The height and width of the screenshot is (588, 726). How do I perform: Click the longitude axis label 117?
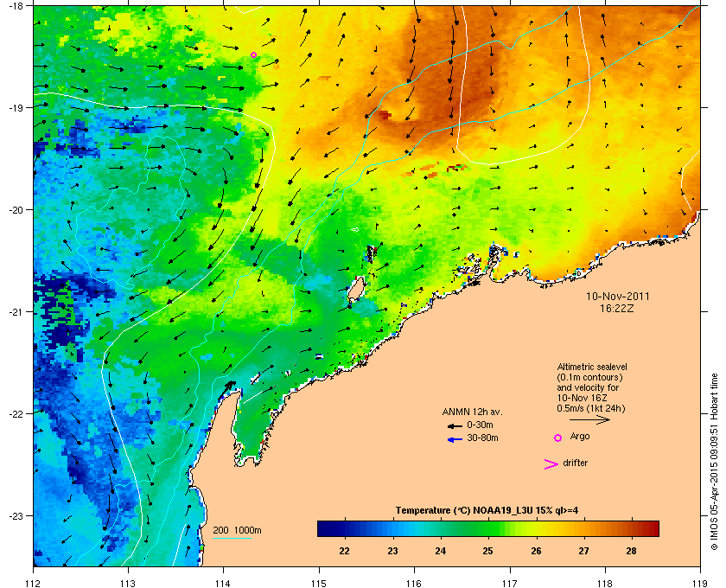coord(509,583)
